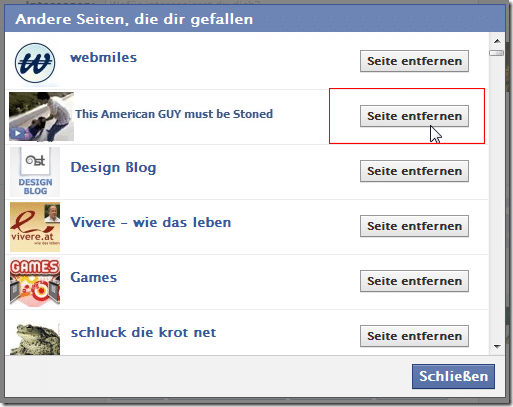Click Seite entfernen next to Games

[414, 281]
